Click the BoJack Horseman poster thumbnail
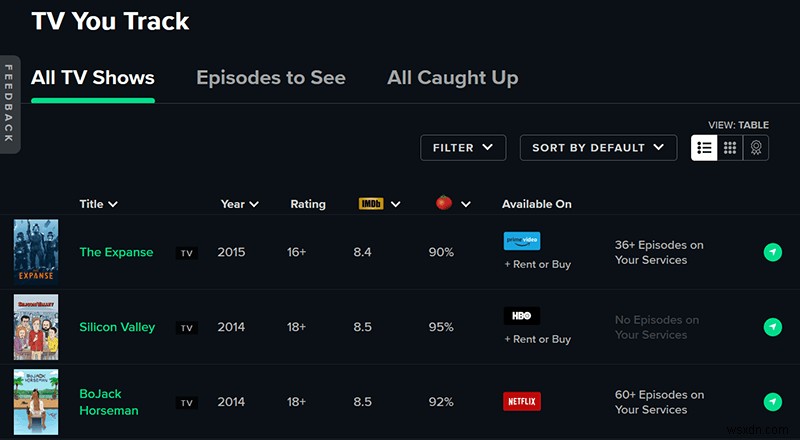Viewport: 800px width, 440px height. pyautogui.click(x=36, y=402)
